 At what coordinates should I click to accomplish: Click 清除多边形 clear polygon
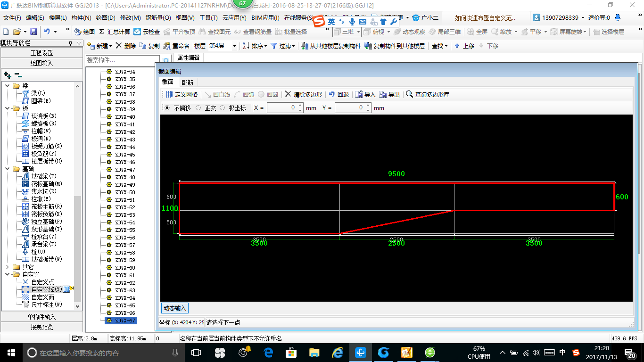point(304,94)
